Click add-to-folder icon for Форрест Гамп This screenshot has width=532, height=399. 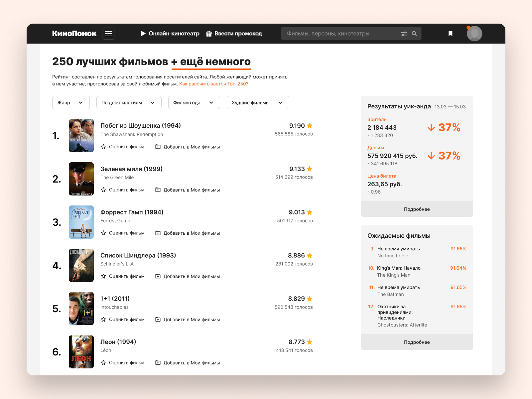(x=158, y=233)
